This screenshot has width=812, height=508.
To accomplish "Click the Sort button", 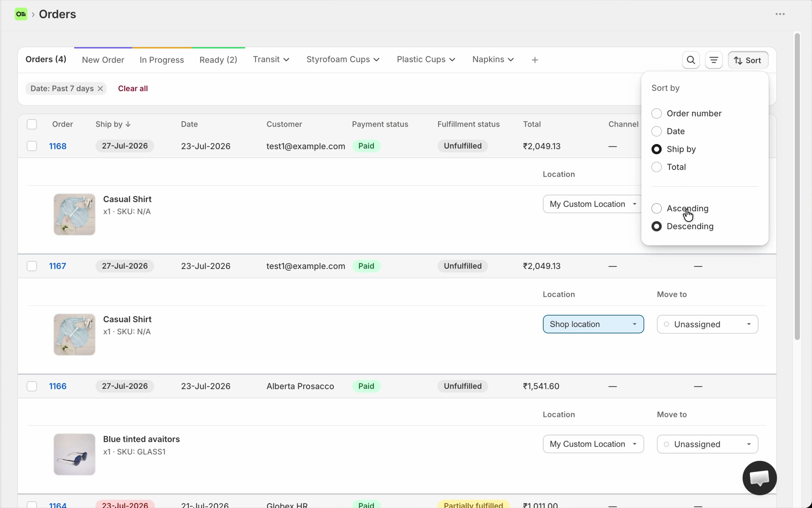I will click(748, 60).
